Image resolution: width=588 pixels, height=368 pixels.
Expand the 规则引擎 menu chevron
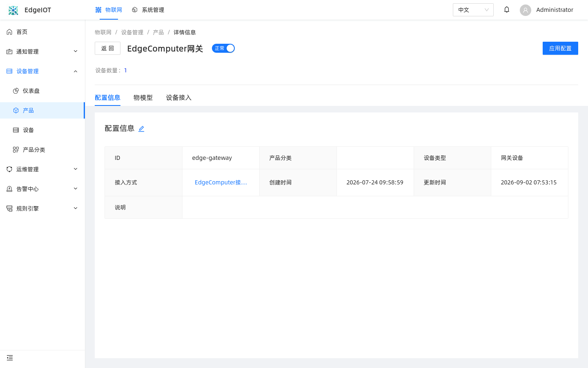(x=76, y=209)
